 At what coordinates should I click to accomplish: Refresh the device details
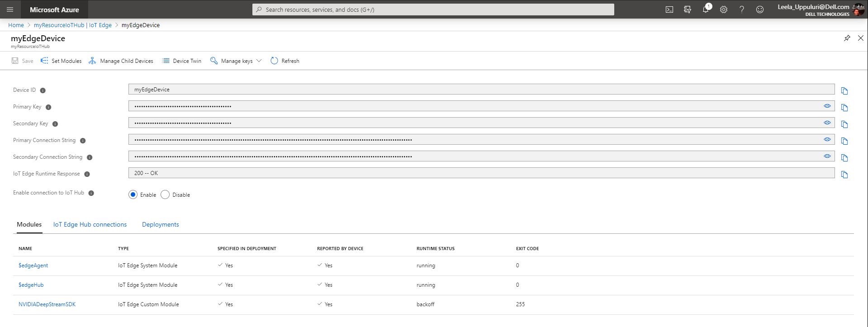pyautogui.click(x=285, y=61)
